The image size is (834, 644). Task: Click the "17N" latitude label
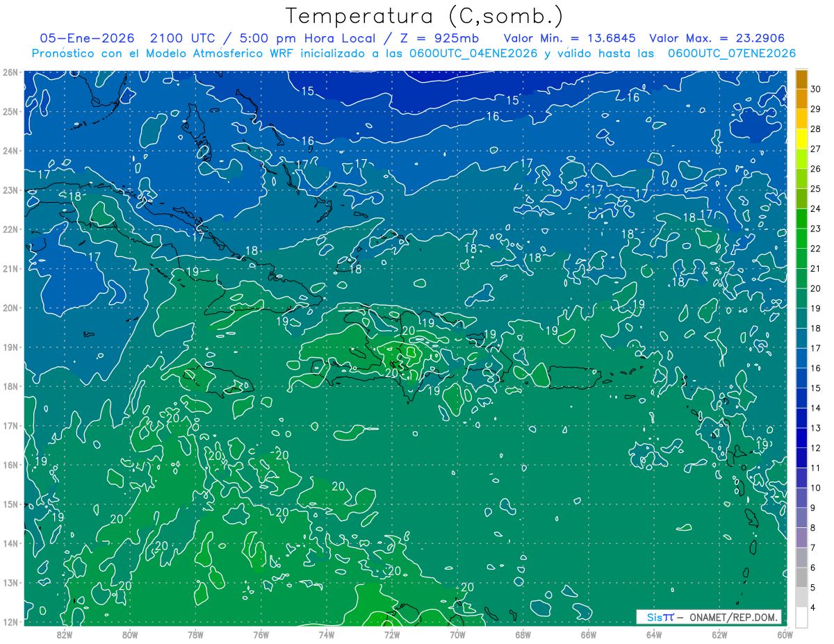click(x=10, y=425)
